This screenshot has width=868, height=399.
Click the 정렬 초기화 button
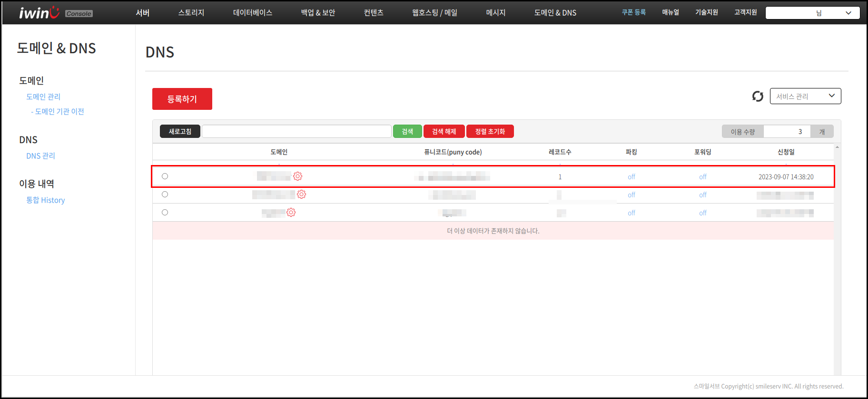(490, 131)
